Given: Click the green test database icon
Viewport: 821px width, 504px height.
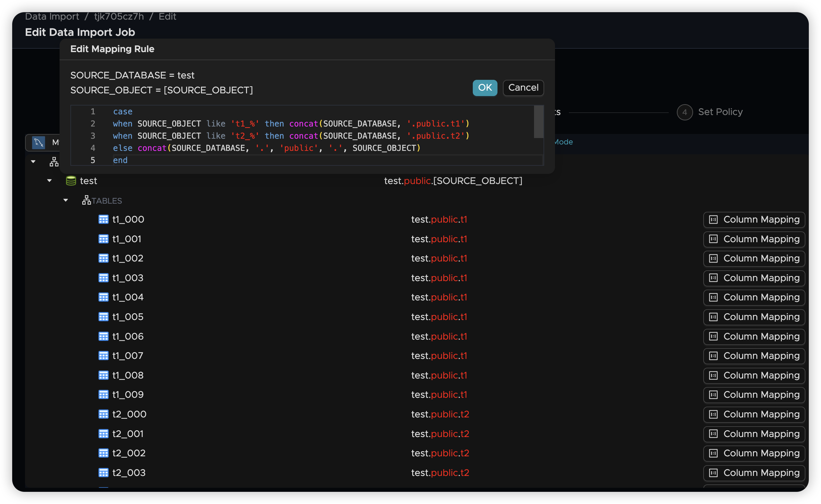Looking at the screenshot, I should pos(71,181).
